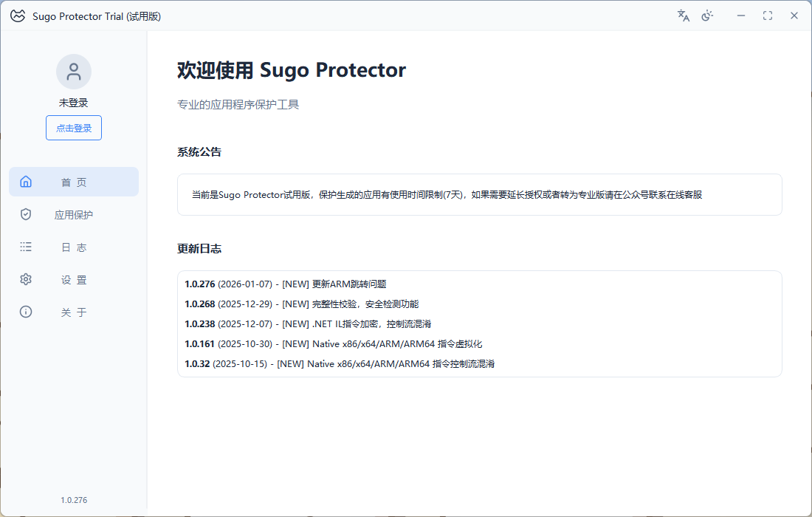Click the gear icon for 设置
The height and width of the screenshot is (517, 812).
point(26,279)
